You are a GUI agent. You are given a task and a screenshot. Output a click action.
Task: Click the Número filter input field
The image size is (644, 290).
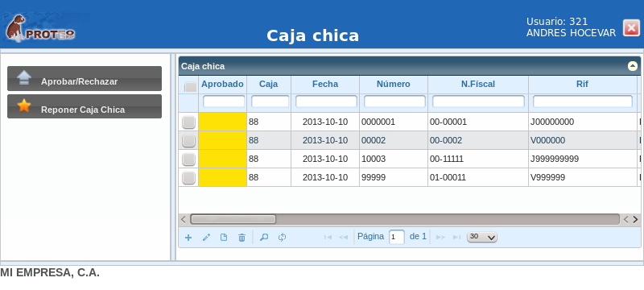(394, 101)
